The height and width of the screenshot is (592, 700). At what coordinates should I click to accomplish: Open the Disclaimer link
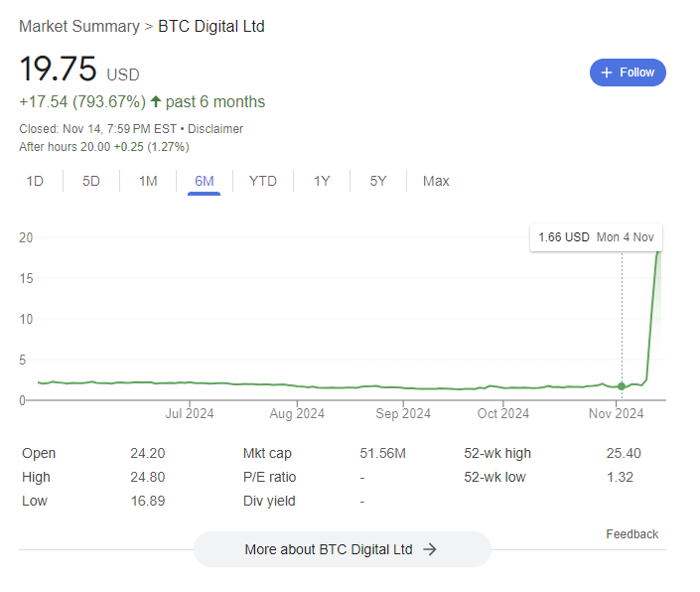pos(215,129)
